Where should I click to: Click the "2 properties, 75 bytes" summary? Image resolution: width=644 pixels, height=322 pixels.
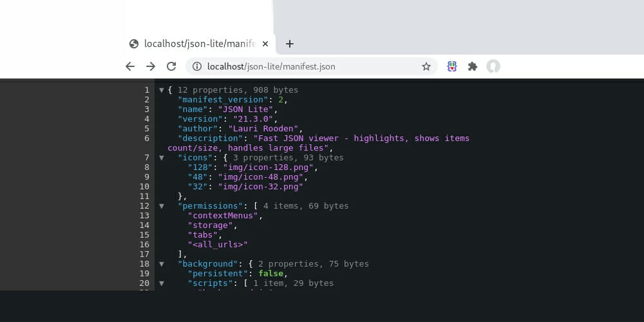(x=314, y=264)
